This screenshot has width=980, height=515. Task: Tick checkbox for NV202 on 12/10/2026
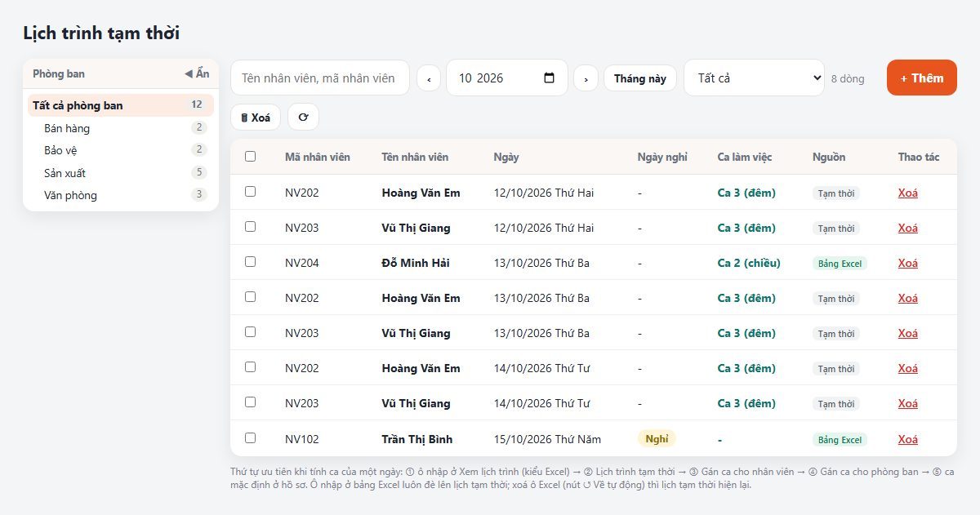click(x=250, y=192)
